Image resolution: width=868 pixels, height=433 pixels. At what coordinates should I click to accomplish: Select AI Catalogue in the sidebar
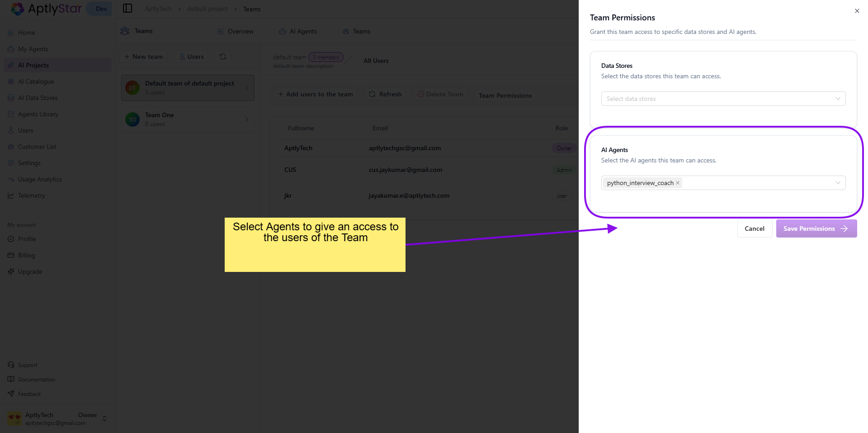pos(36,81)
